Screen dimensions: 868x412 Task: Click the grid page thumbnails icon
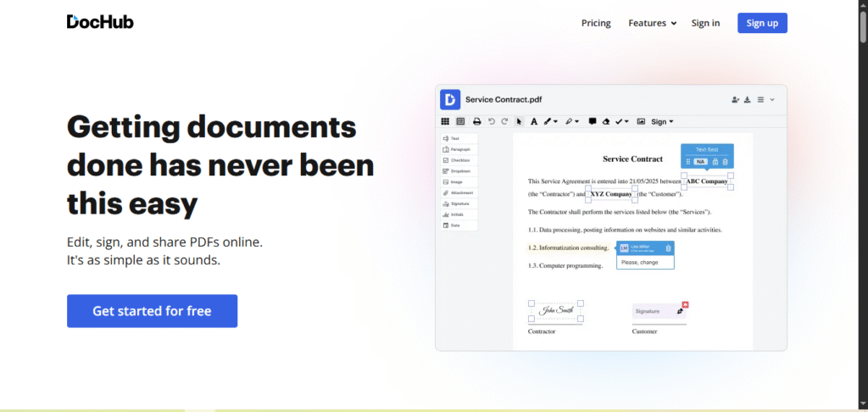click(x=445, y=122)
